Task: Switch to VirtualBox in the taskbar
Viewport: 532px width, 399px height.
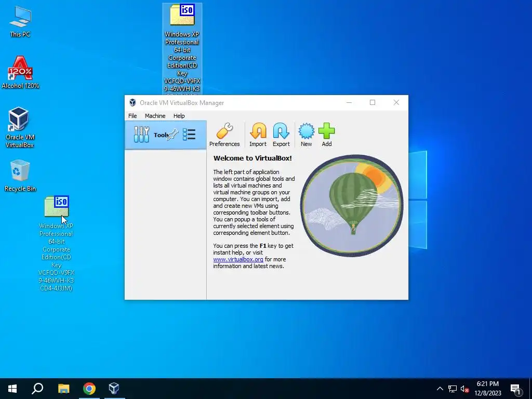Action: coord(114,389)
